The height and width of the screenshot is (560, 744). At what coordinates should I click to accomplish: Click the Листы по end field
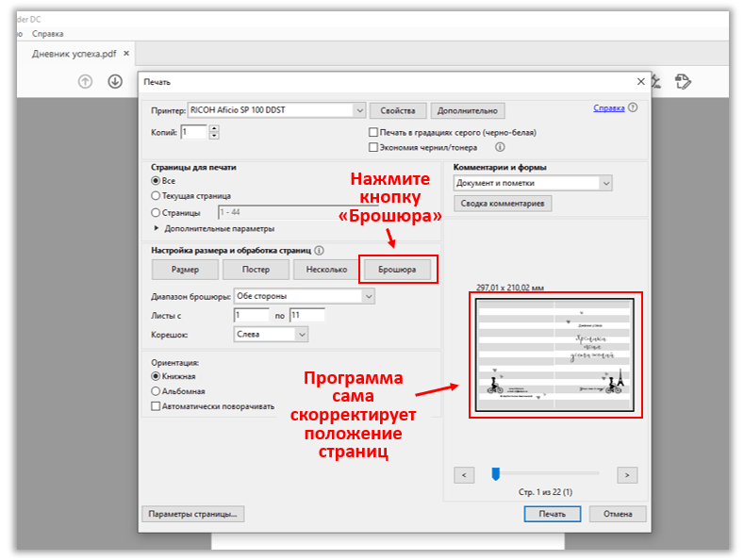point(307,315)
